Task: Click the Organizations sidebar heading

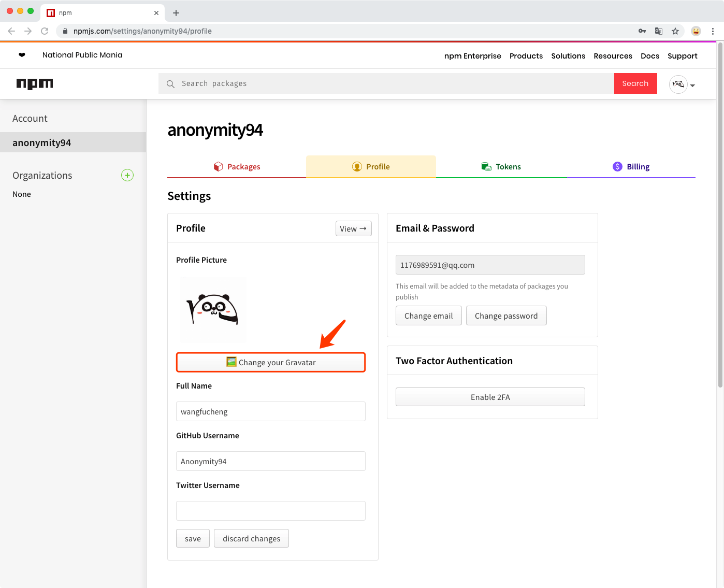Action: pyautogui.click(x=42, y=176)
